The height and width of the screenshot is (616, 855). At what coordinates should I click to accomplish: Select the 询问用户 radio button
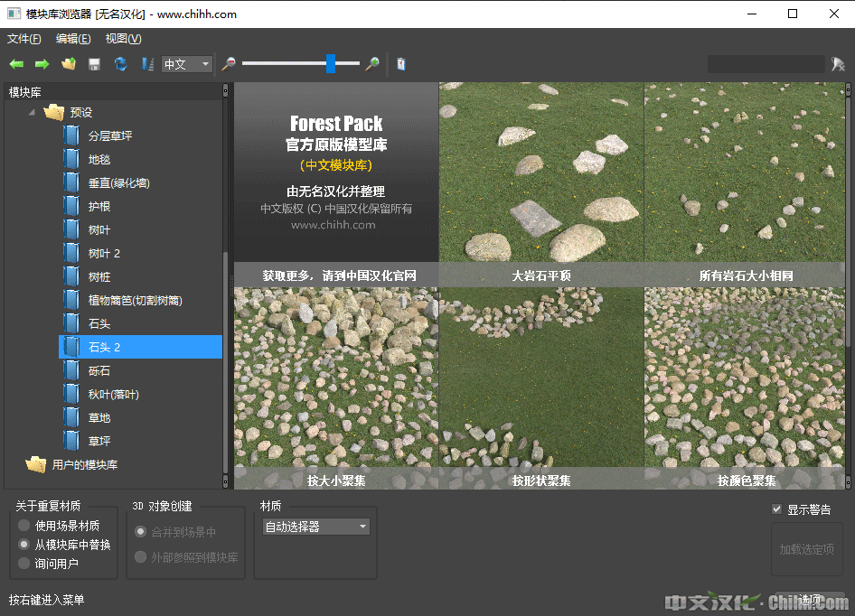[24, 564]
